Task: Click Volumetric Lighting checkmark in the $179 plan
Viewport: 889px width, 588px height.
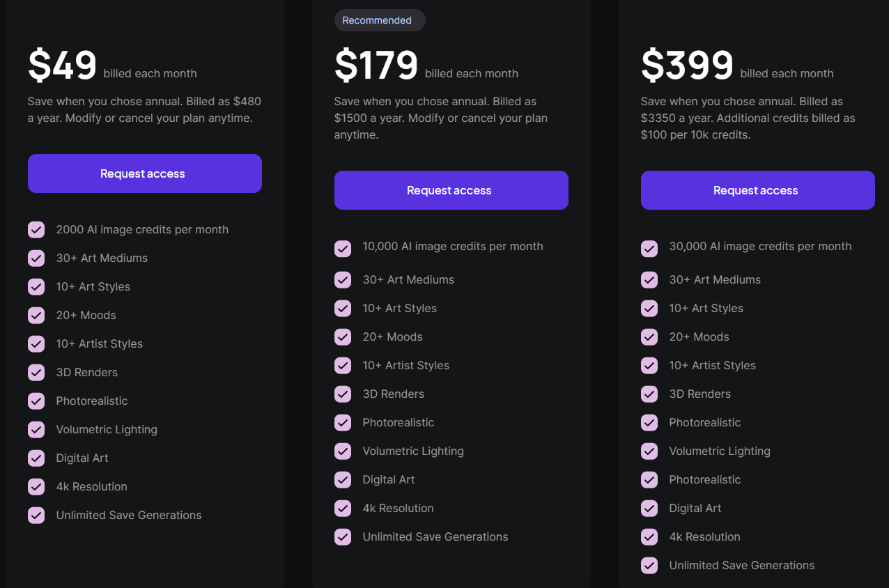Action: coord(343,451)
